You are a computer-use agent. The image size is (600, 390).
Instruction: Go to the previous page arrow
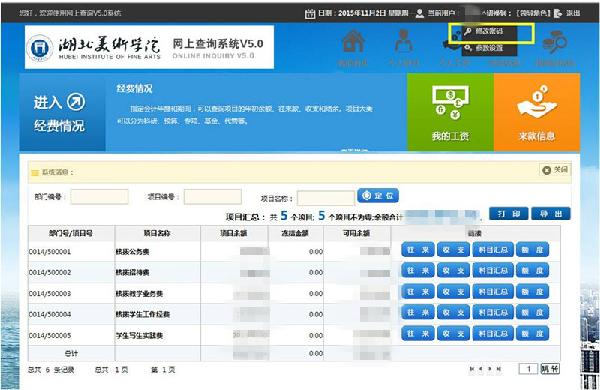481,369
